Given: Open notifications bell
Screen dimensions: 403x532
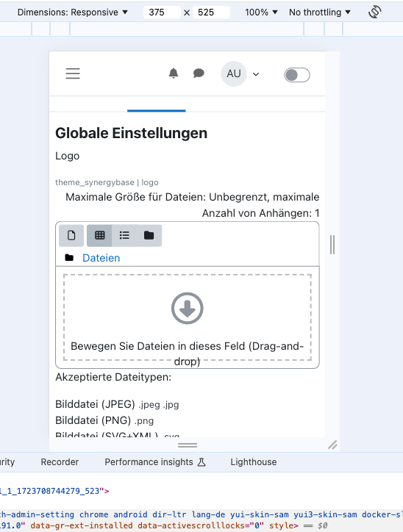Looking at the screenshot, I should (174, 73).
